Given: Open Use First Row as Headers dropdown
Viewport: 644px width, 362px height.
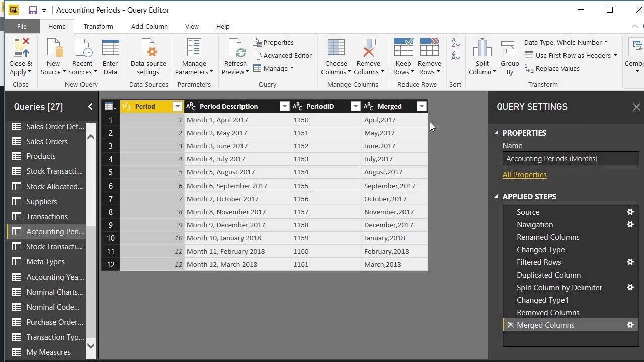Looking at the screenshot, I should click(571, 55).
